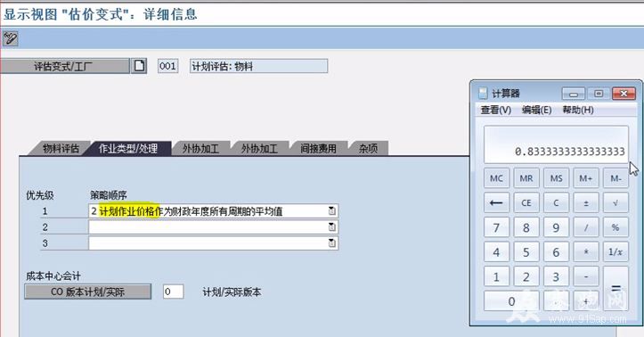Expand priority 3 strategy dropdown

pyautogui.click(x=332, y=242)
